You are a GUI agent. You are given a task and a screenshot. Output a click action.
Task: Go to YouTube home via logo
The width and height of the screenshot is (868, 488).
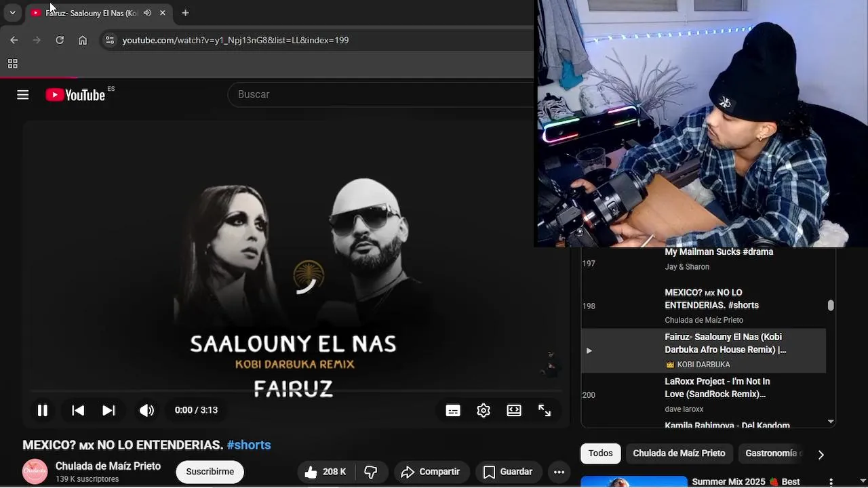[75, 95]
